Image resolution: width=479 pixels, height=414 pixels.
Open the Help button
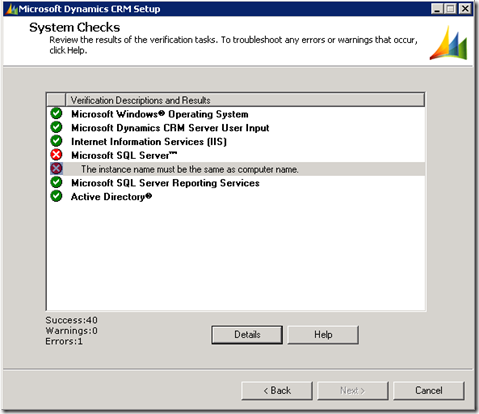pyautogui.click(x=323, y=335)
